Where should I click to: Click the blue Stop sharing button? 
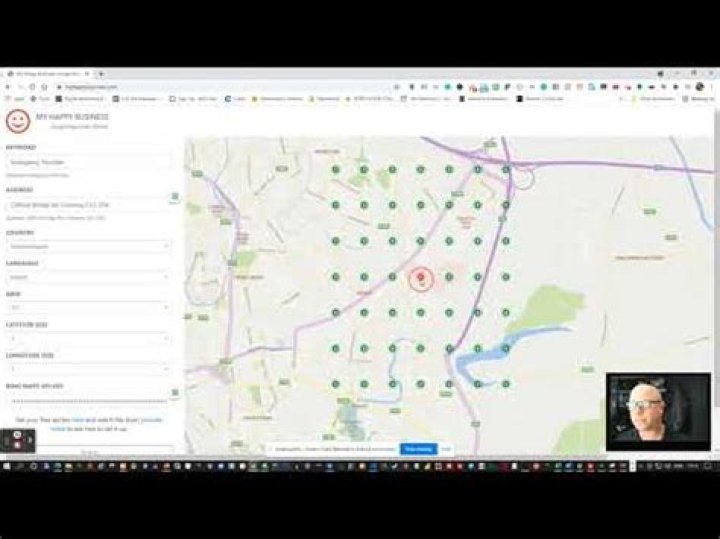point(419,449)
